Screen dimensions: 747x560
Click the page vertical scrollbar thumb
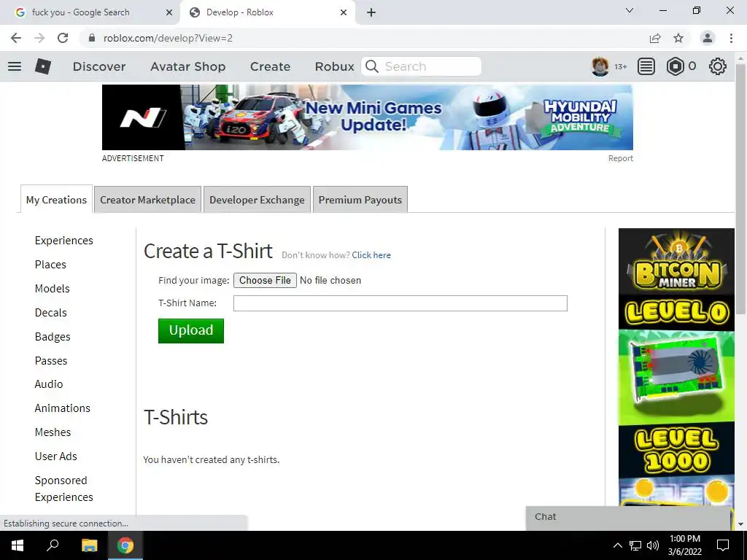pyautogui.click(x=740, y=190)
